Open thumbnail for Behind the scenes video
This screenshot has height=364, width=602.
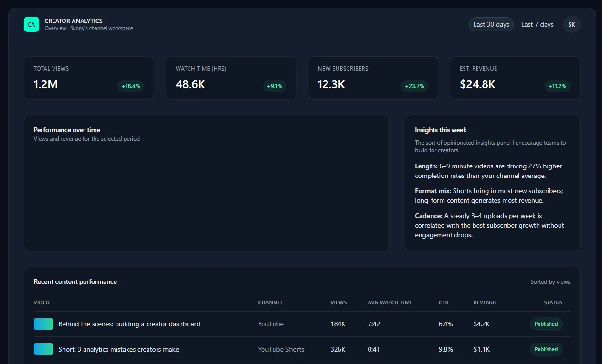click(43, 324)
